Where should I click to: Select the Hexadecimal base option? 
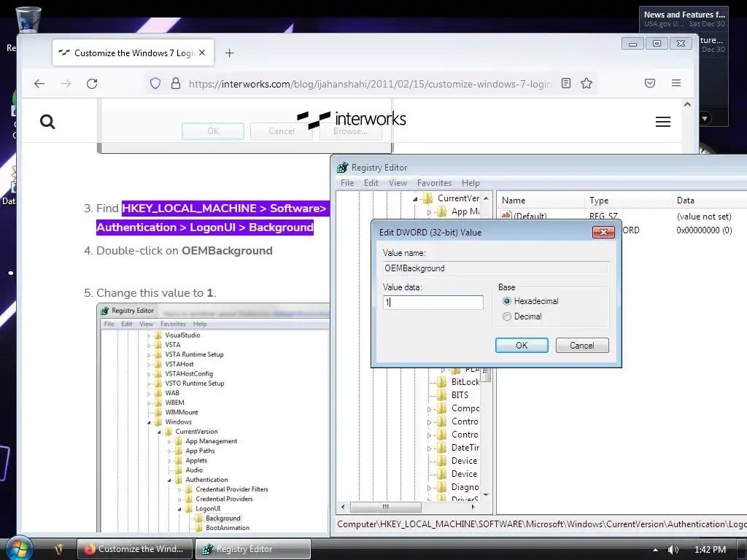507,301
